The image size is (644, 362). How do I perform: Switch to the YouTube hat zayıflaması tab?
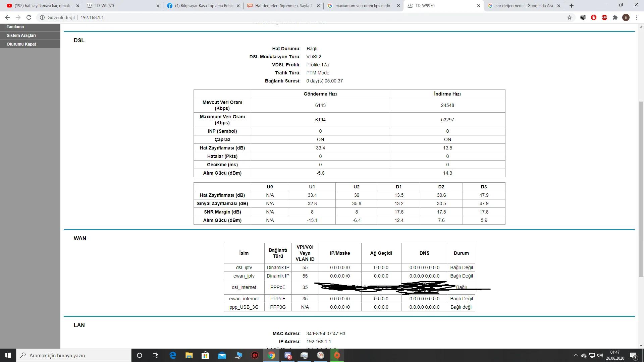point(42,6)
